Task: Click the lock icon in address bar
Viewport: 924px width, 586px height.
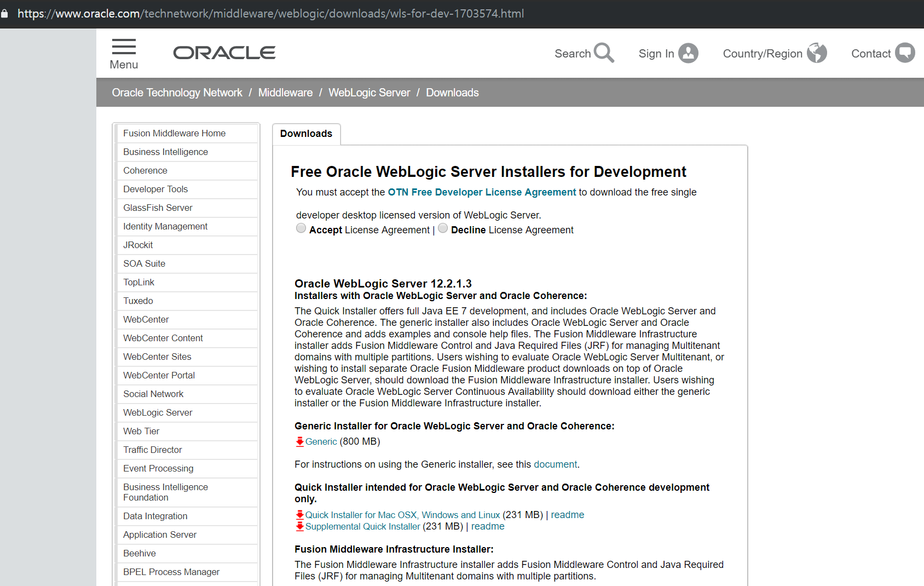Action: click(4, 13)
